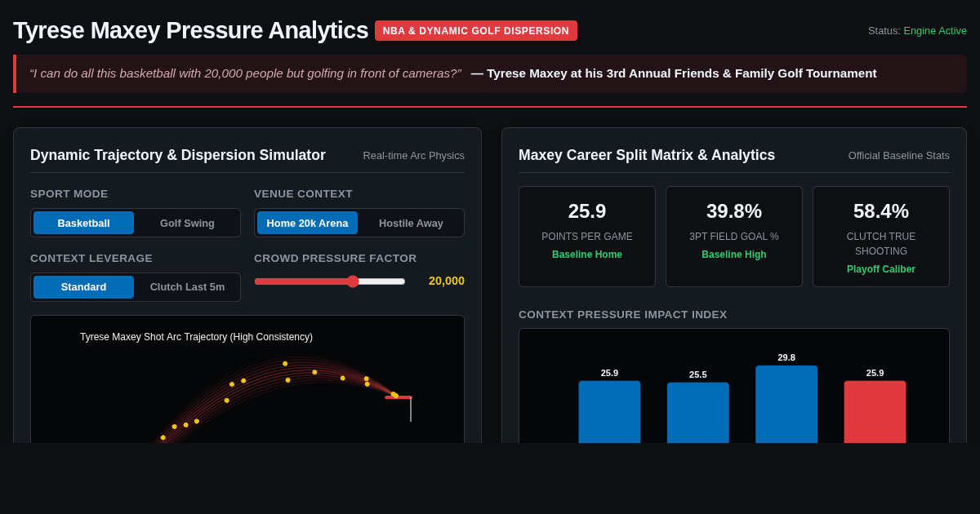Click the 20,000 crowd pressure value
The height and width of the screenshot is (514, 980).
pos(447,281)
